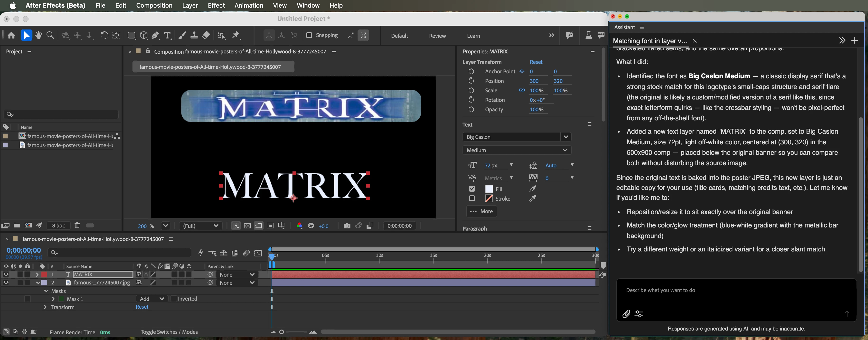Image resolution: width=868 pixels, height=340 pixels.
Task: Click the Fill color swatch
Action: (x=489, y=189)
